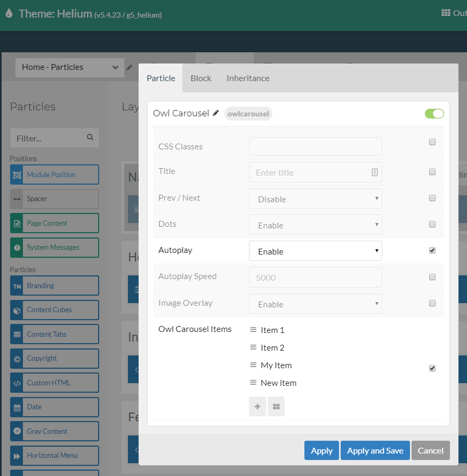Image resolution: width=467 pixels, height=476 pixels.
Task: Click the Page Content particle label
Action: tap(47, 223)
